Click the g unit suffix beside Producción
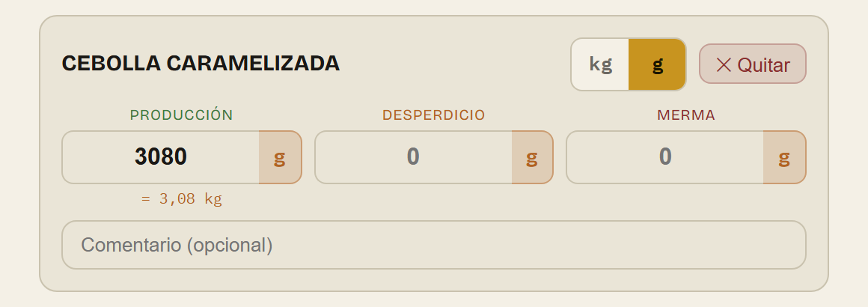 (x=280, y=157)
